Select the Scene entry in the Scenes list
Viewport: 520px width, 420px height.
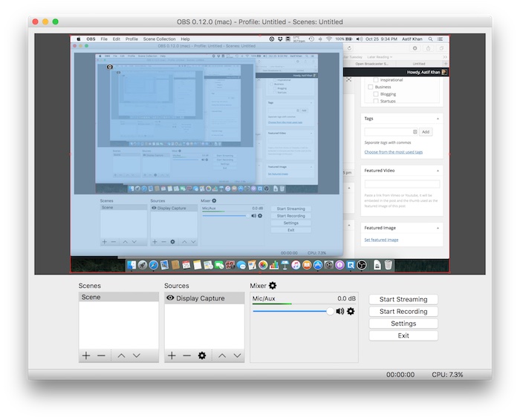[119, 297]
